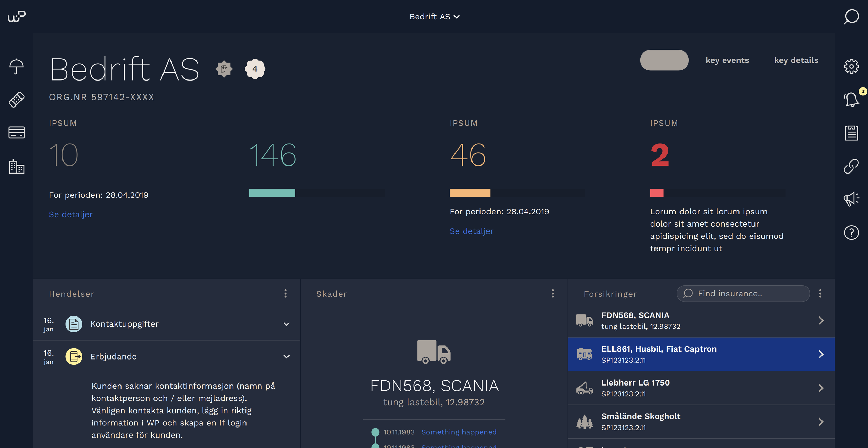This screenshot has width=868, height=448.
Task: Open the umbrella insurance sidebar icon
Action: tap(16, 66)
